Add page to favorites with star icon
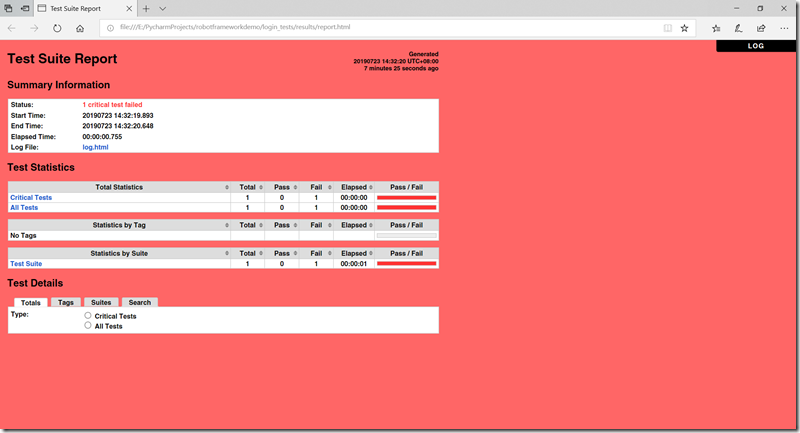 coord(684,28)
